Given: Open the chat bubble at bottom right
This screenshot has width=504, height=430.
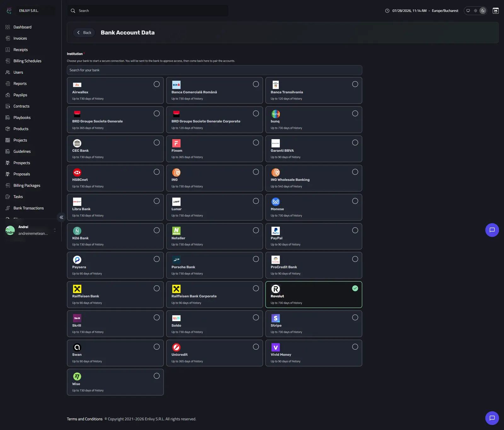Looking at the screenshot, I should [x=492, y=418].
